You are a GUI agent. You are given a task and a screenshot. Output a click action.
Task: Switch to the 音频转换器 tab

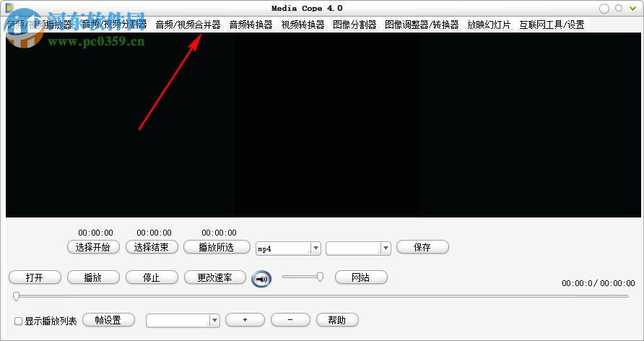pyautogui.click(x=251, y=25)
